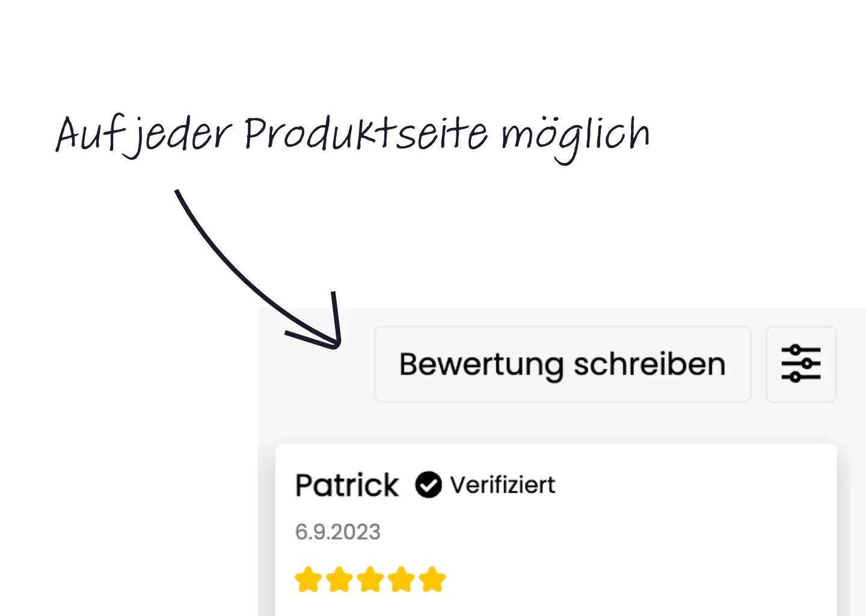This screenshot has width=866, height=616.
Task: Pick the fourth yellow rating star
Action: pos(401,580)
